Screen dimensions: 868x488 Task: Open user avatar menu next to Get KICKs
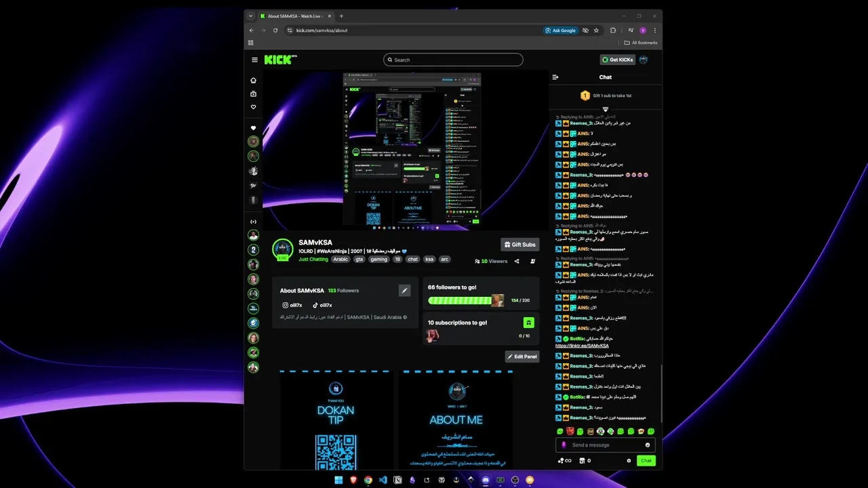(644, 60)
